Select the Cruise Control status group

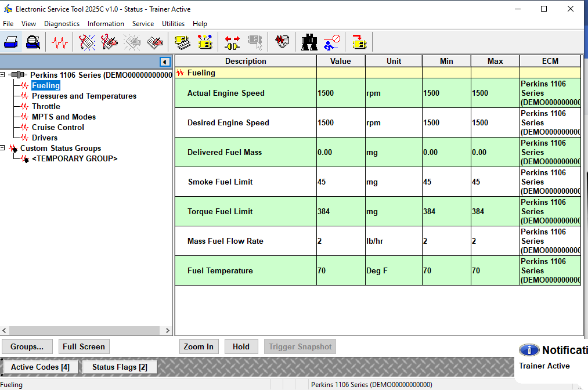tap(57, 127)
